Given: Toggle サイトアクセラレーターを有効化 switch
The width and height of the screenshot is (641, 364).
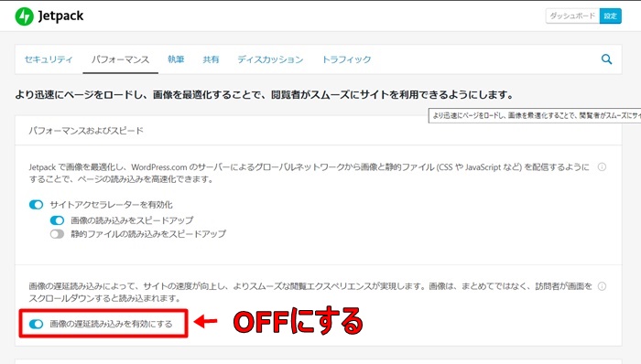Looking at the screenshot, I should tap(36, 205).
